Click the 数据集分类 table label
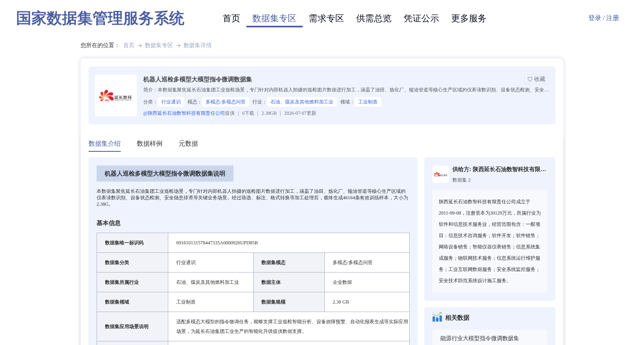 (117, 262)
